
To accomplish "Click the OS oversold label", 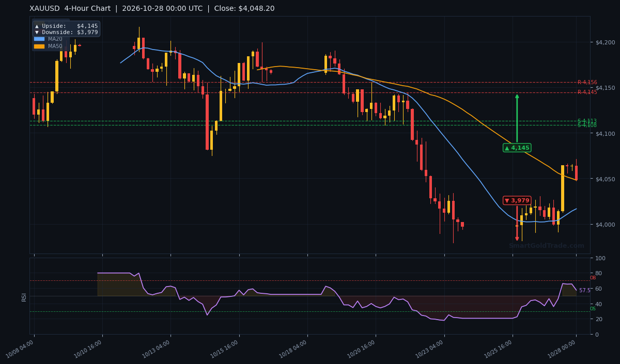I will tap(593, 309).
